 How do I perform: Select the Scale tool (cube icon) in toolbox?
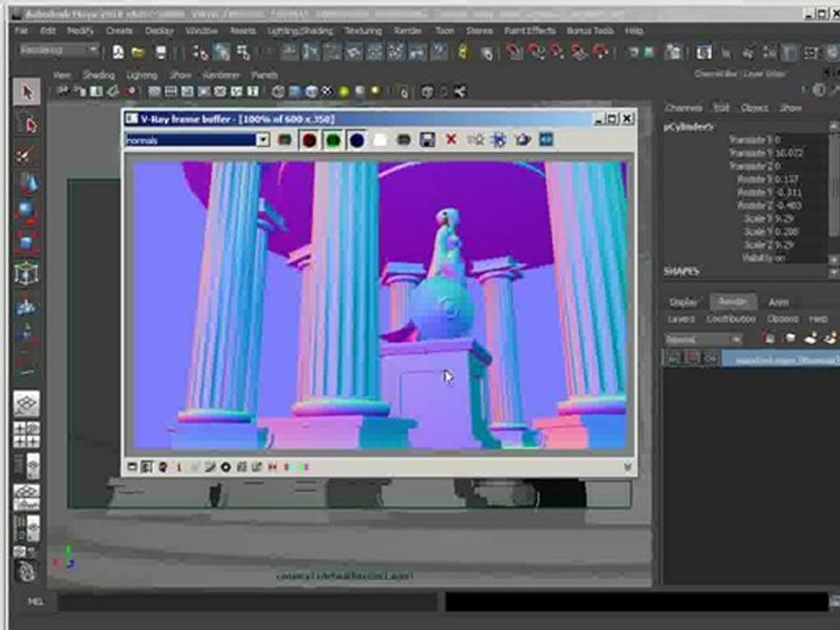(x=26, y=242)
